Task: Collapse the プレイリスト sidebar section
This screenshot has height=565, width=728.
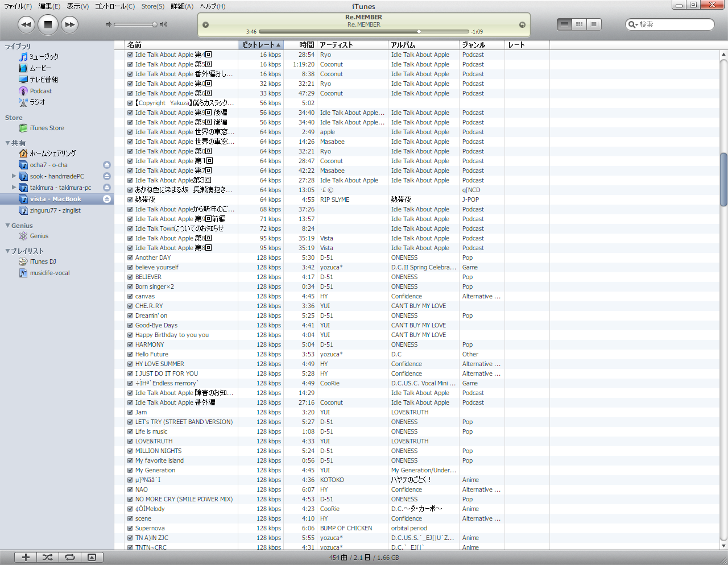Action: [7, 251]
